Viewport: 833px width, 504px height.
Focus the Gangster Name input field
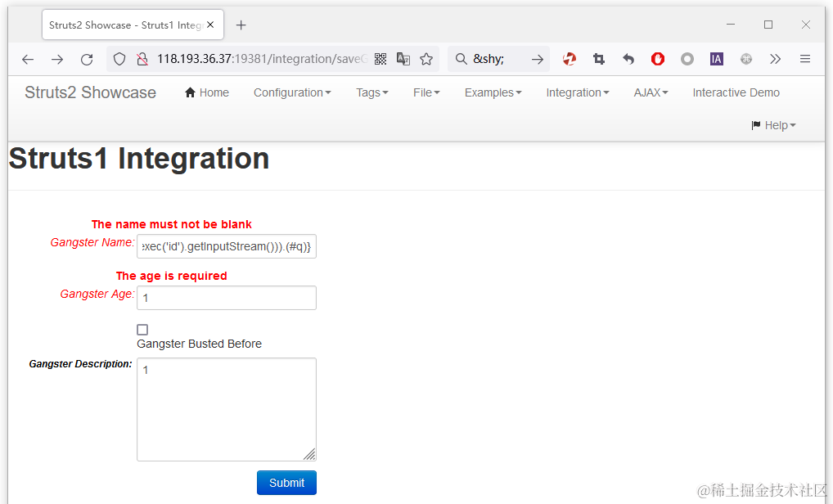tap(227, 246)
